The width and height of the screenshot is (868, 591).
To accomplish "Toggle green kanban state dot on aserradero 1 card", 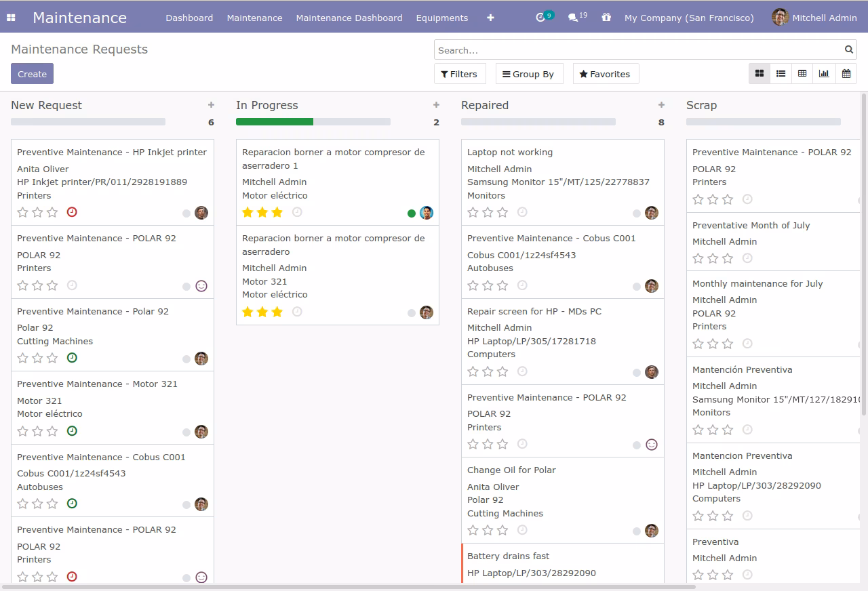I will tap(412, 213).
